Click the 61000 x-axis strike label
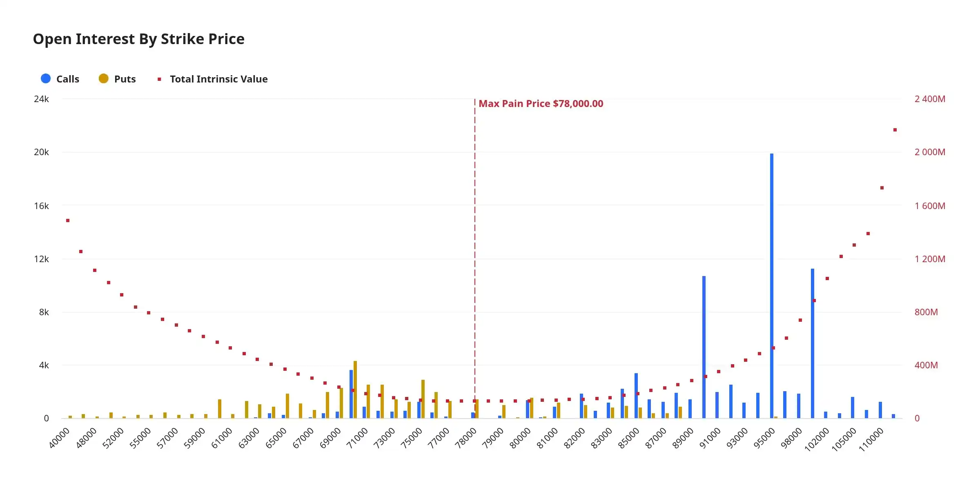Image resolution: width=980 pixels, height=490 pixels. [x=222, y=438]
